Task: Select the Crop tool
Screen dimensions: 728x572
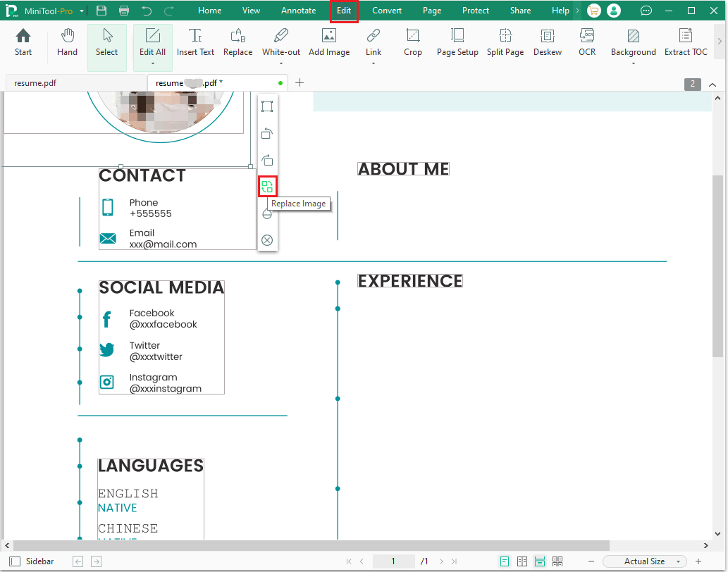Action: [x=413, y=43]
